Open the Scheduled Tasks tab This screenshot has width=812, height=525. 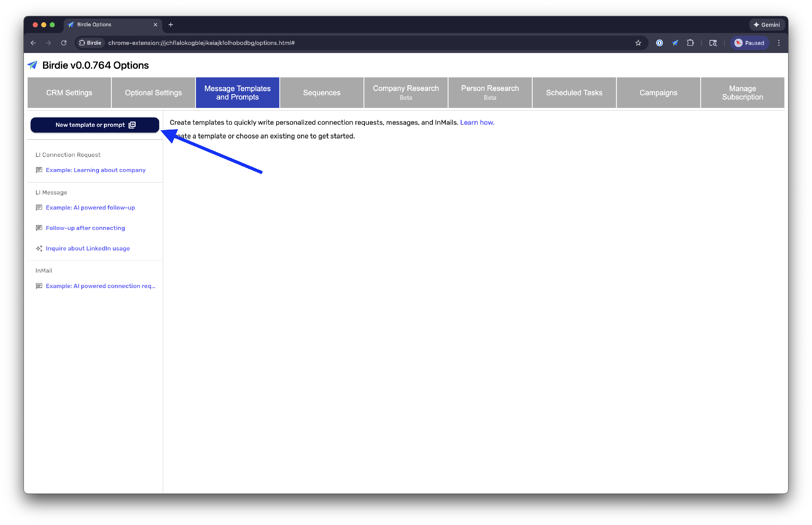[x=574, y=93]
